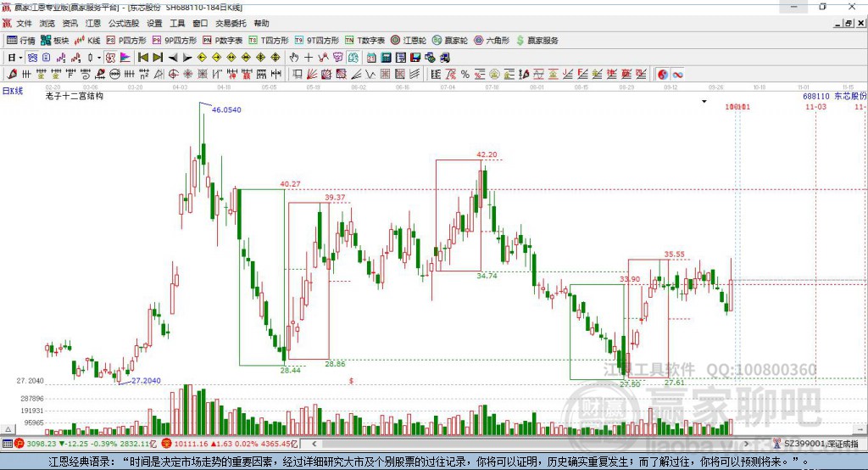Select the red target circle tool

(173, 75)
